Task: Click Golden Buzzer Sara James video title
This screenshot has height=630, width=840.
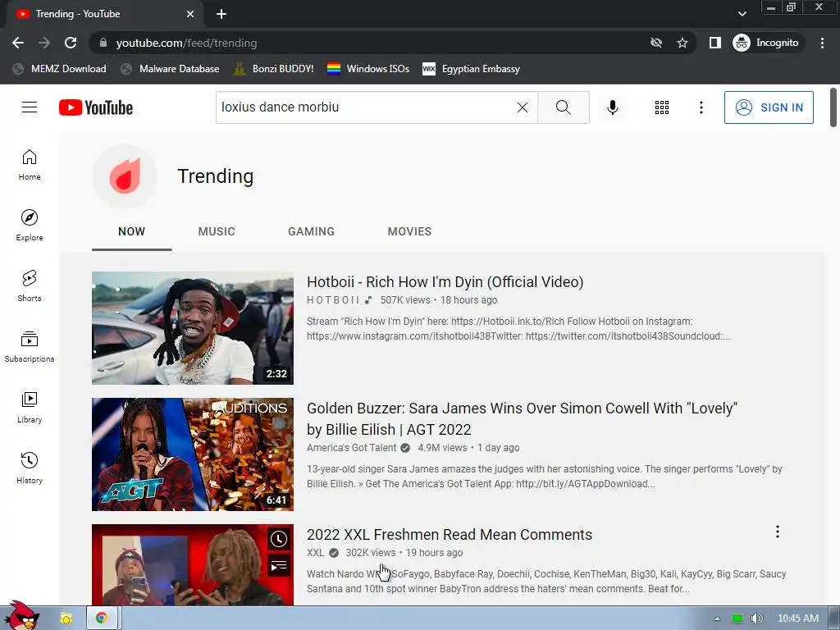Action: point(522,419)
